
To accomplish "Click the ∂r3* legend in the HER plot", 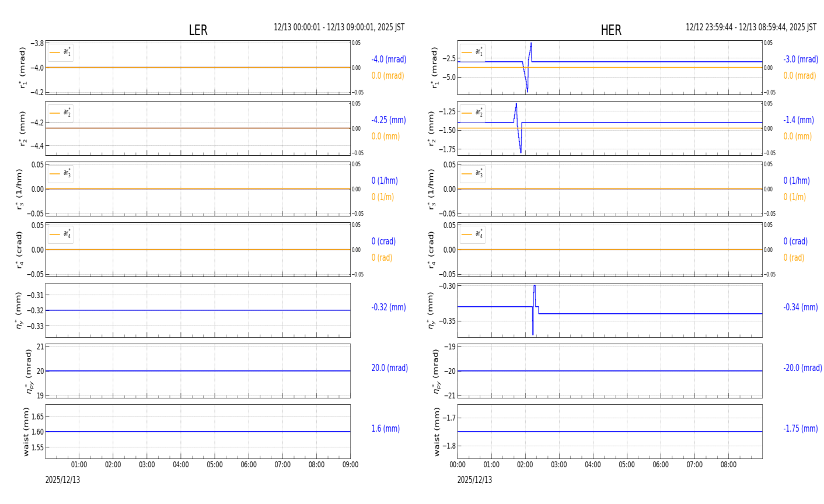I will [x=472, y=174].
